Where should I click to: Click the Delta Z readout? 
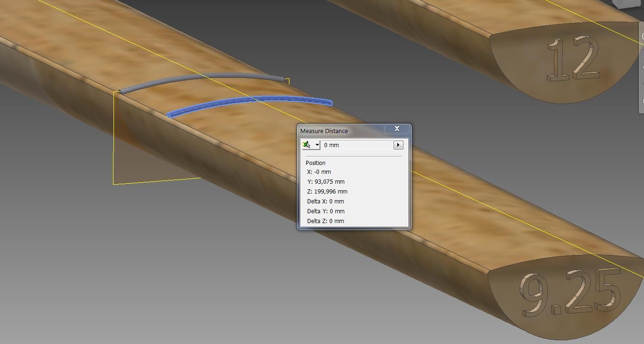tap(326, 221)
